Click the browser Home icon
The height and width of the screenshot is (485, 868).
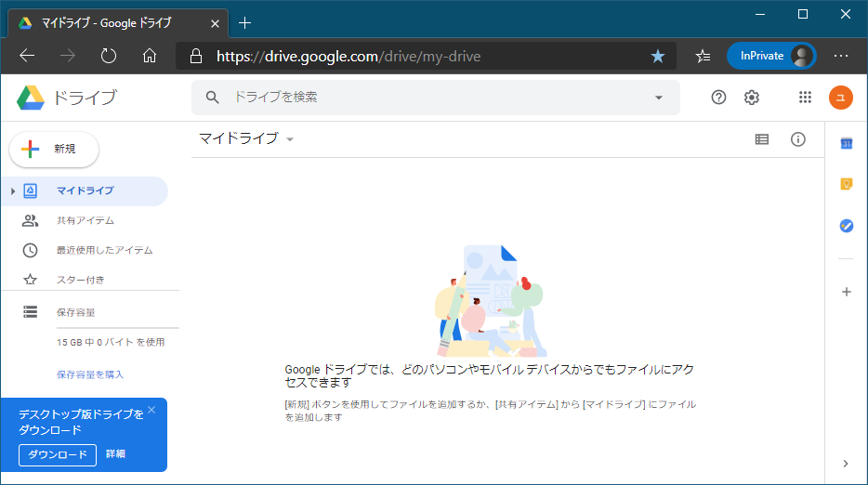(x=150, y=56)
